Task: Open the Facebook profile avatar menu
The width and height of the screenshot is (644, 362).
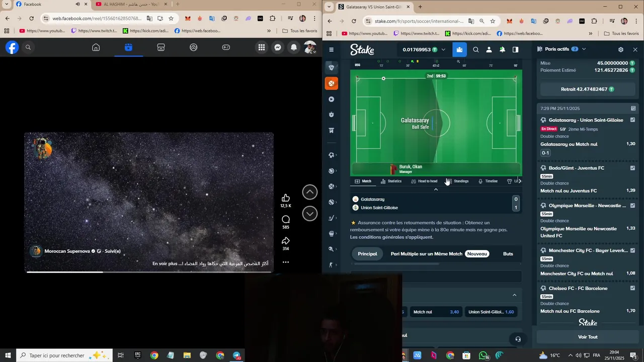Action: (310, 47)
